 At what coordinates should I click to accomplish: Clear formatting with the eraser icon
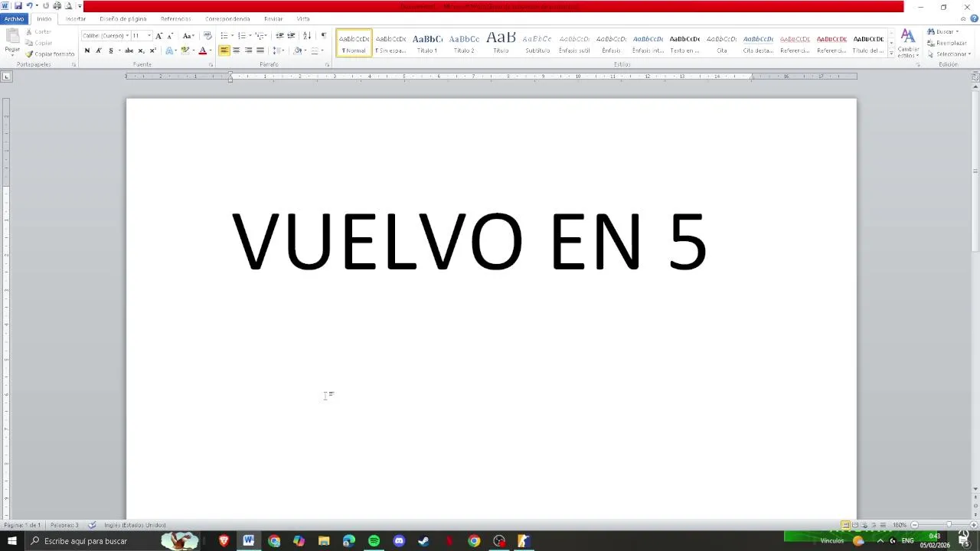tap(207, 36)
